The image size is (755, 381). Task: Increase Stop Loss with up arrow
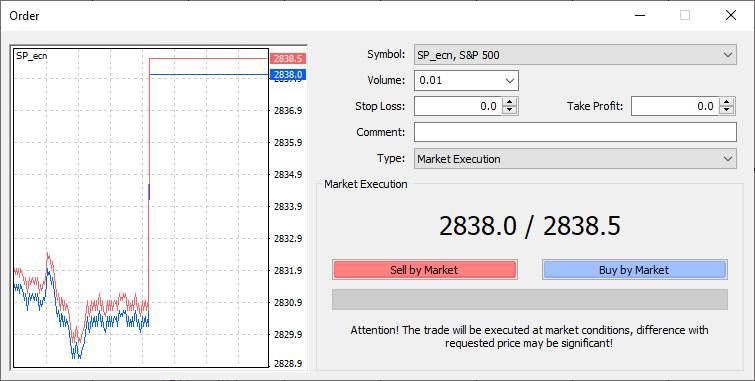coord(509,102)
